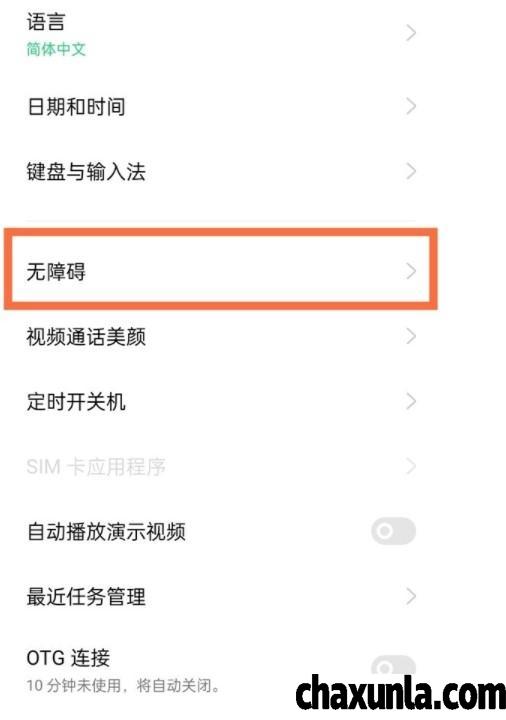This screenshot has height=720, width=506.
Task: Tap the arrow in the 无障碍 row
Action: coord(411,271)
